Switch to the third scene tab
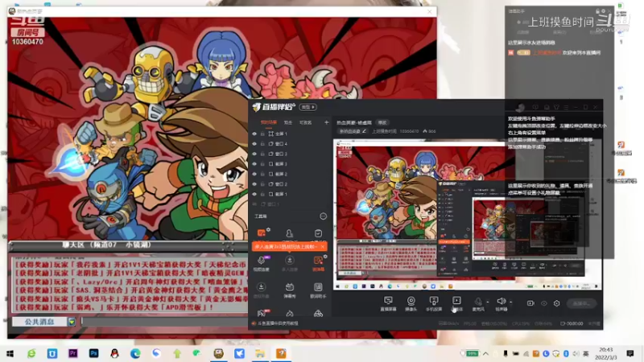The height and width of the screenshot is (362, 644). 305,122
